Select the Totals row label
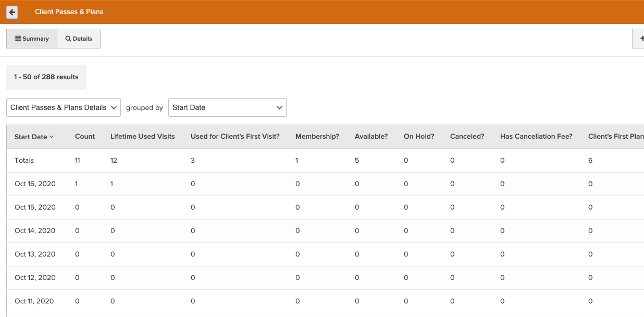The image size is (644, 317). pyautogui.click(x=24, y=160)
